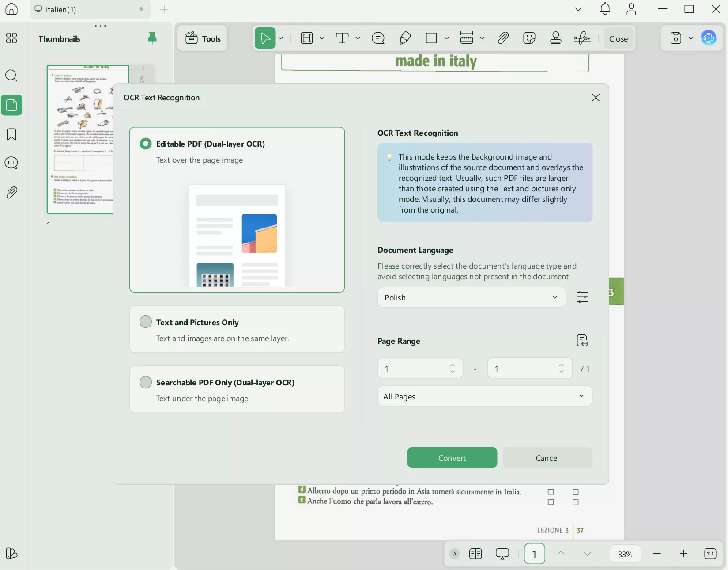
Task: Open the dashboard grid icon in sidebar
Action: click(x=11, y=38)
